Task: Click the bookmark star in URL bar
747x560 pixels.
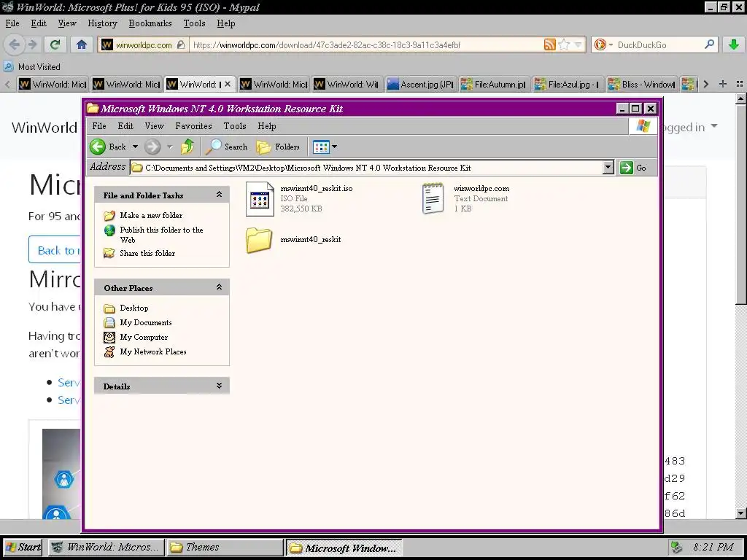Action: pyautogui.click(x=564, y=44)
